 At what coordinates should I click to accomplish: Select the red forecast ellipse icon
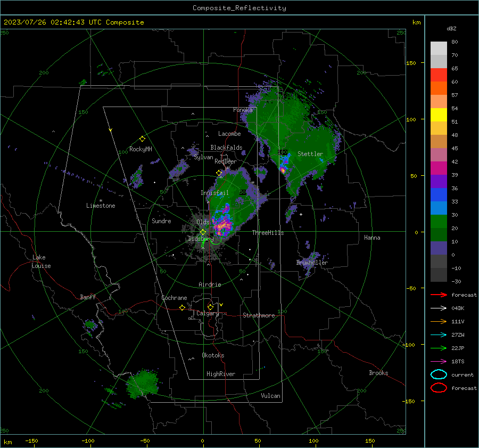[x=439, y=388]
